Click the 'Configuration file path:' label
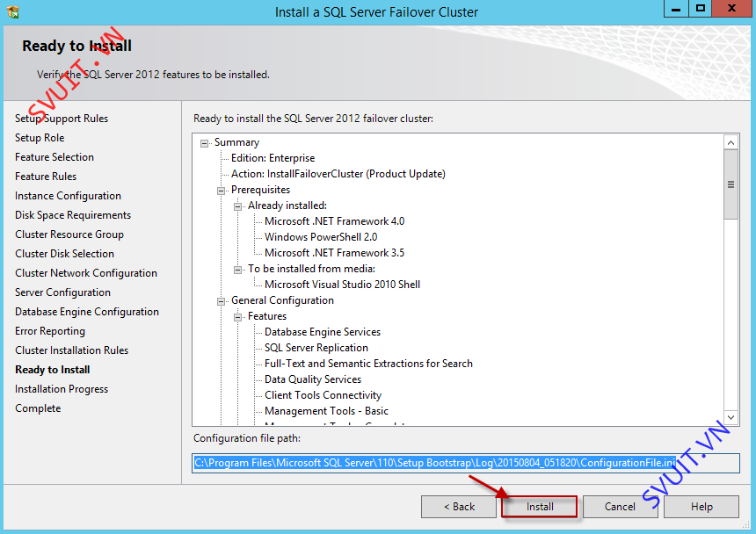This screenshot has width=756, height=534. tap(247, 438)
